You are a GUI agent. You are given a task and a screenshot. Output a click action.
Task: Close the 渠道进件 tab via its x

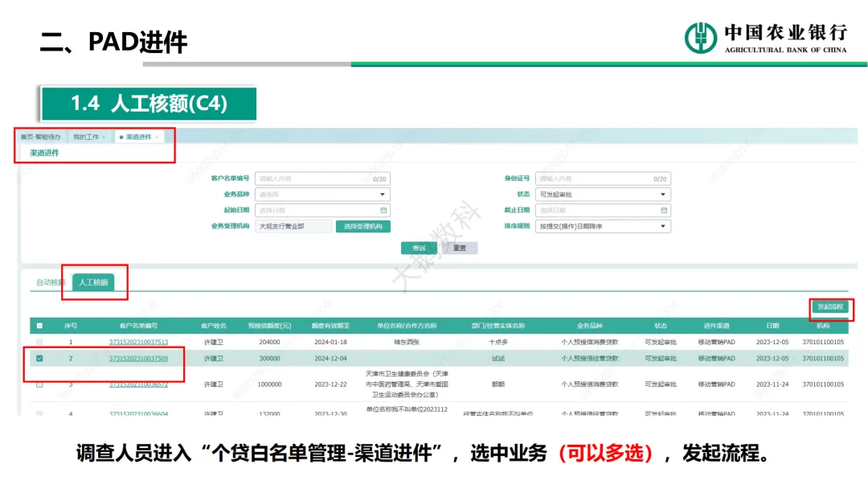pyautogui.click(x=156, y=138)
